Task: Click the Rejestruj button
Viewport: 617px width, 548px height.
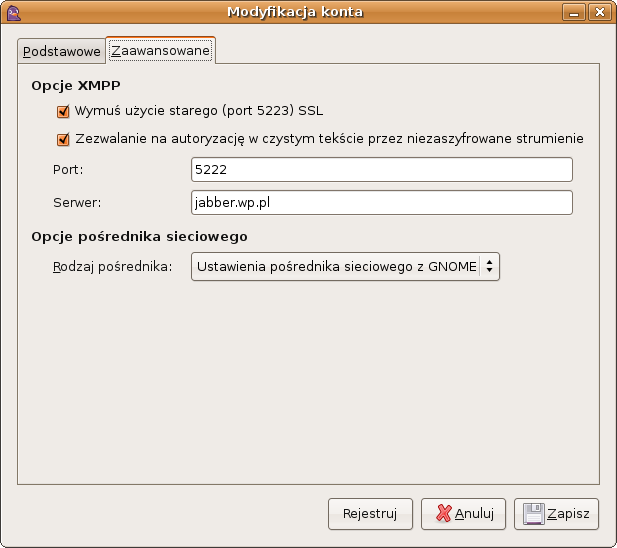Action: pyautogui.click(x=370, y=514)
